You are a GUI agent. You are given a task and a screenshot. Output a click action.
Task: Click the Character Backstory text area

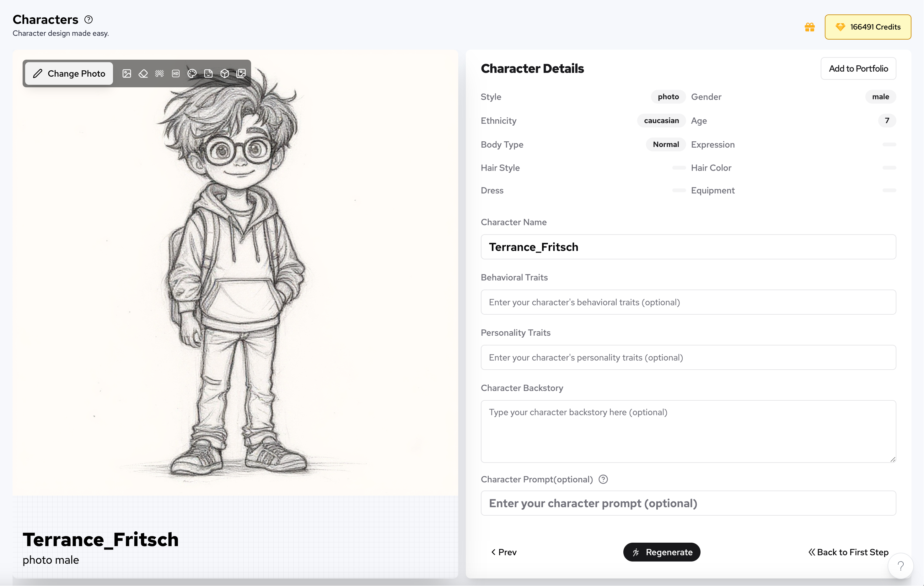(x=688, y=431)
